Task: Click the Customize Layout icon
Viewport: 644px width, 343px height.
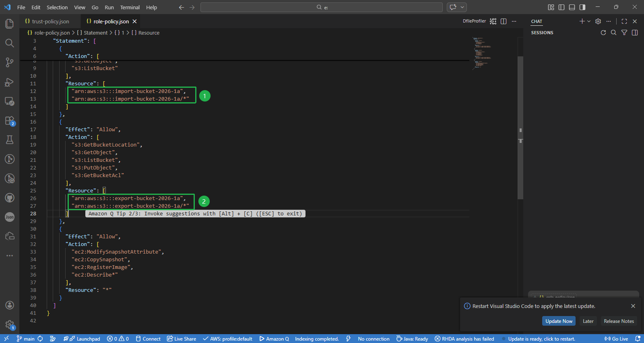Action: click(551, 7)
